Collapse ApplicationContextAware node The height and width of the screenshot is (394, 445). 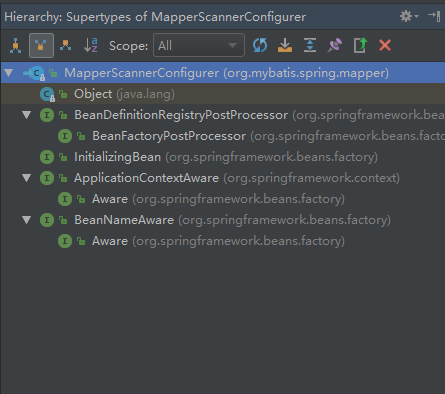click(x=27, y=178)
